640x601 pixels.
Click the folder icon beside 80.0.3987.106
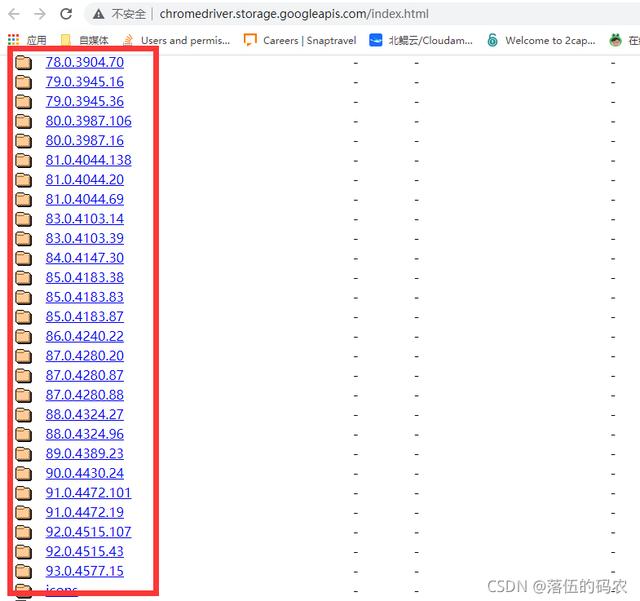(x=24, y=121)
